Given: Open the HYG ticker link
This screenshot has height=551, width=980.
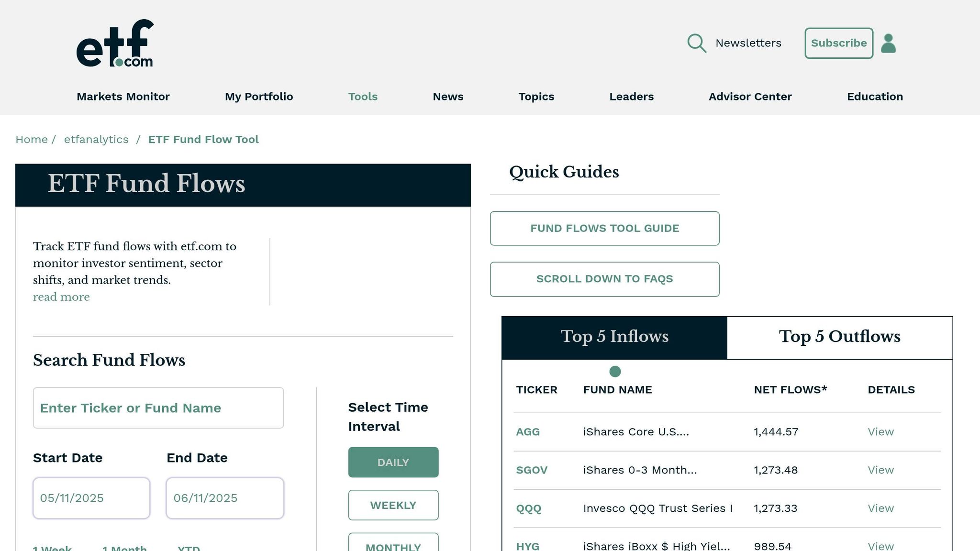Looking at the screenshot, I should 528,546.
